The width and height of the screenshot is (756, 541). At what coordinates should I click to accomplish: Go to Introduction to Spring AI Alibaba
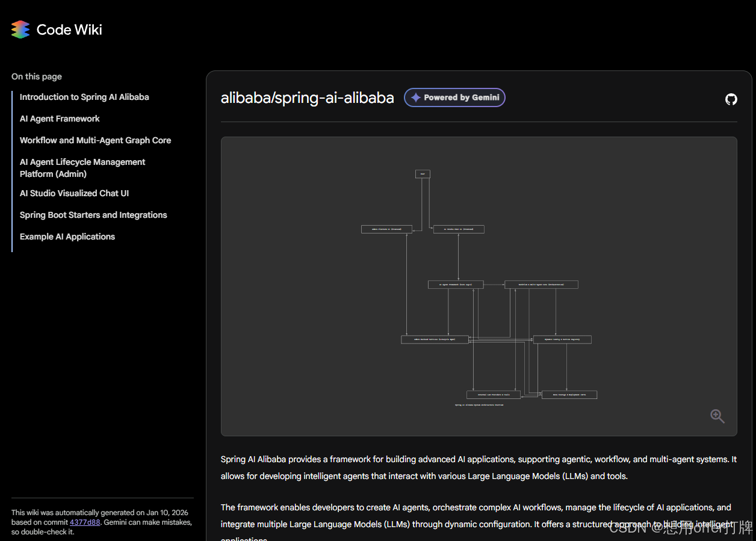[84, 97]
